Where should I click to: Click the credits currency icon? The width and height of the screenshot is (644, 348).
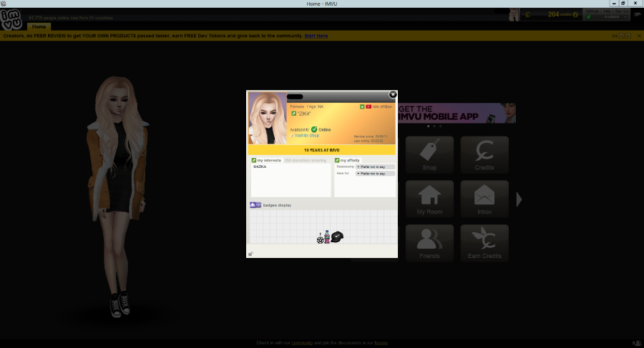[x=528, y=15]
